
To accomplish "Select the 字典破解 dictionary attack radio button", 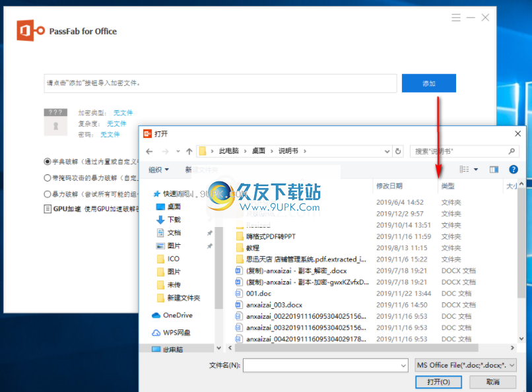I will [x=48, y=162].
